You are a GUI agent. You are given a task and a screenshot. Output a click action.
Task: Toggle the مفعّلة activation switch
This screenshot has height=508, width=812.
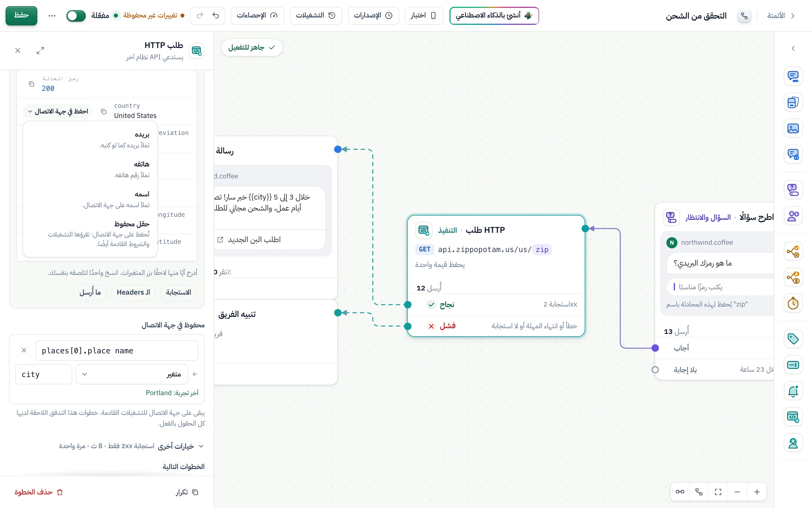point(76,16)
